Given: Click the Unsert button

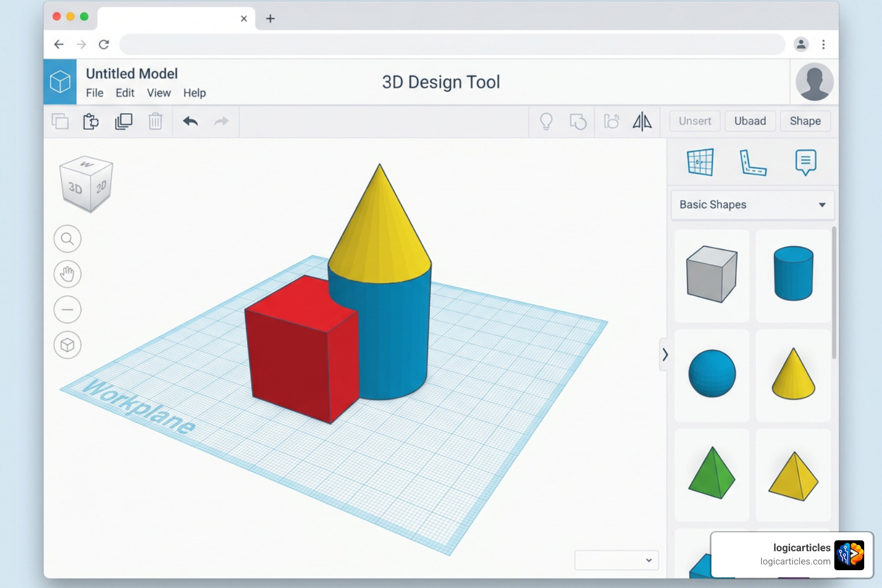Looking at the screenshot, I should [x=695, y=121].
